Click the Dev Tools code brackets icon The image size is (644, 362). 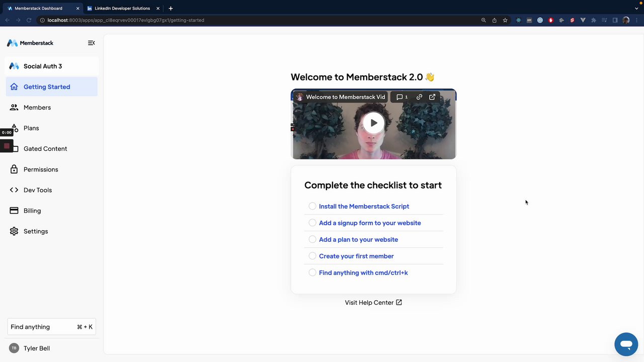pos(14,190)
